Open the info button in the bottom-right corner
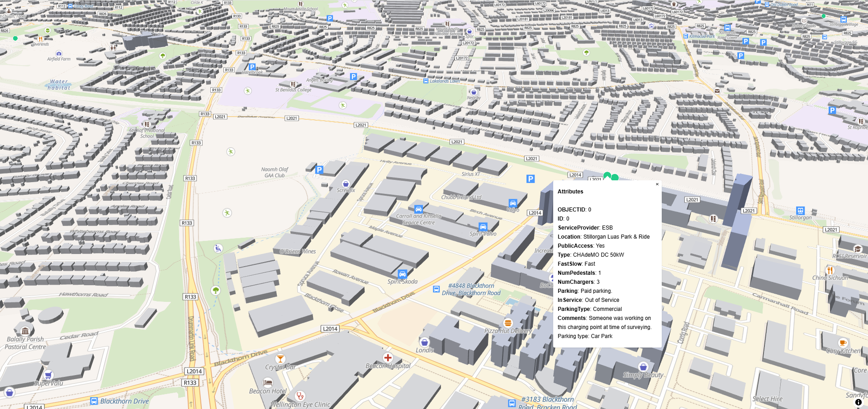 858,401
